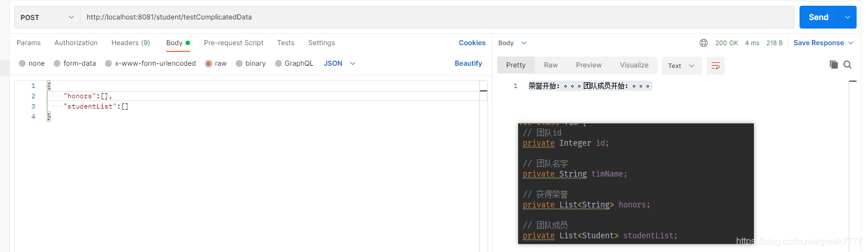Image resolution: width=868 pixels, height=252 pixels.
Task: Open the Cookies link
Action: click(x=472, y=43)
